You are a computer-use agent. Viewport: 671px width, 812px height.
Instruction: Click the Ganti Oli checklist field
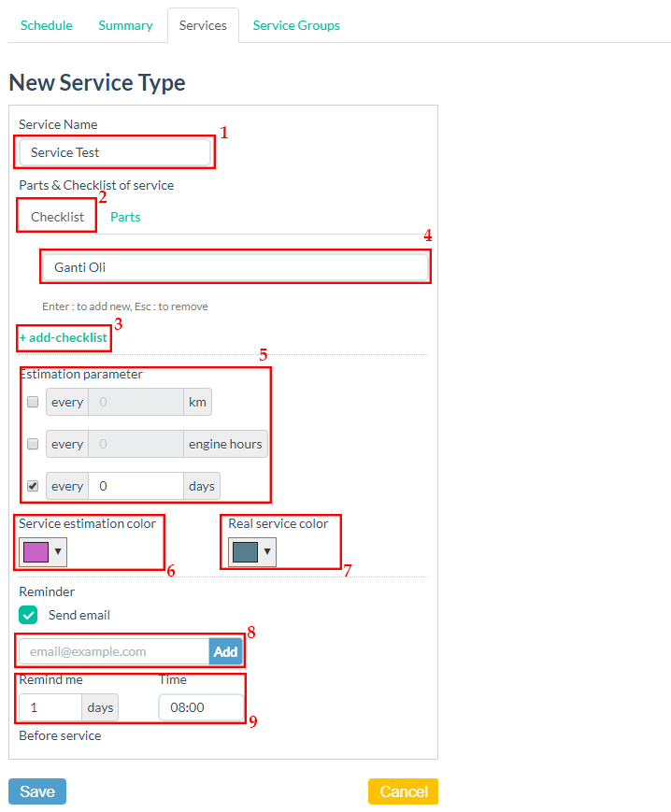235,267
